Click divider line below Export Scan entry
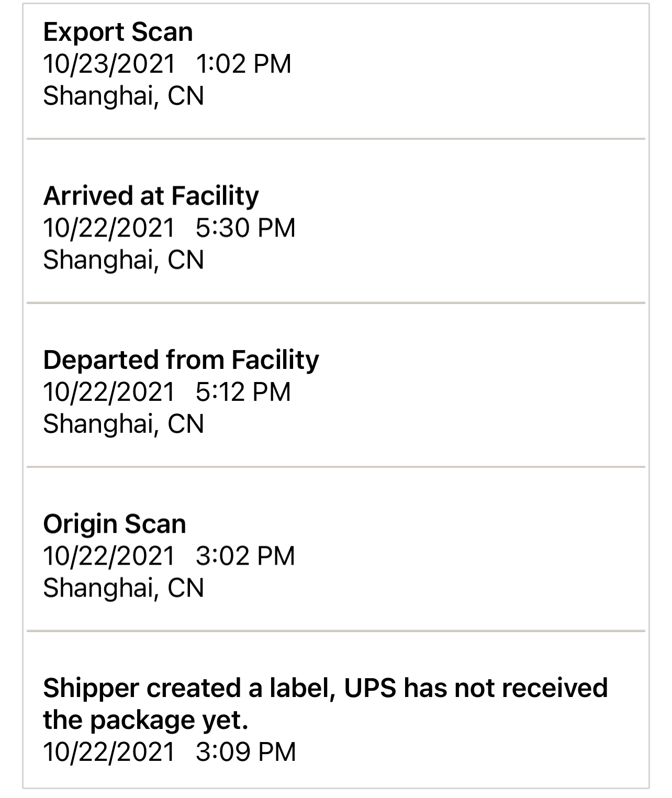The image size is (672, 798). point(336,139)
